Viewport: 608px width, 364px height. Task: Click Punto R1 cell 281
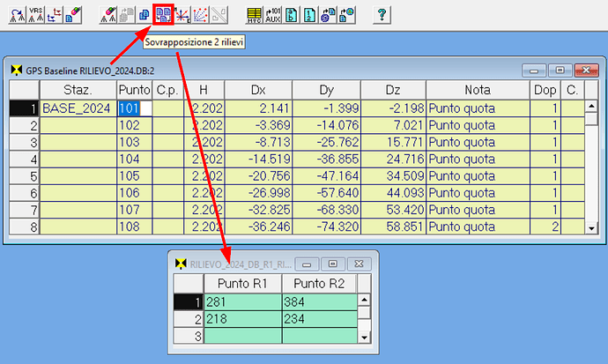[x=242, y=302]
